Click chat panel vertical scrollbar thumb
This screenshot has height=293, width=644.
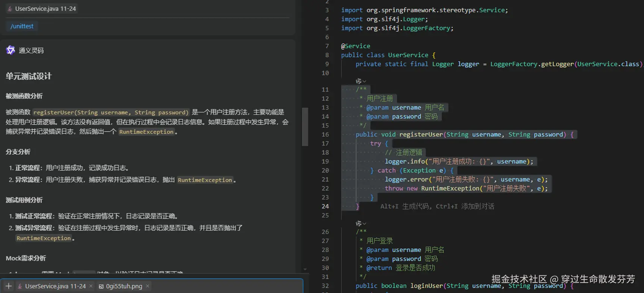(305, 127)
